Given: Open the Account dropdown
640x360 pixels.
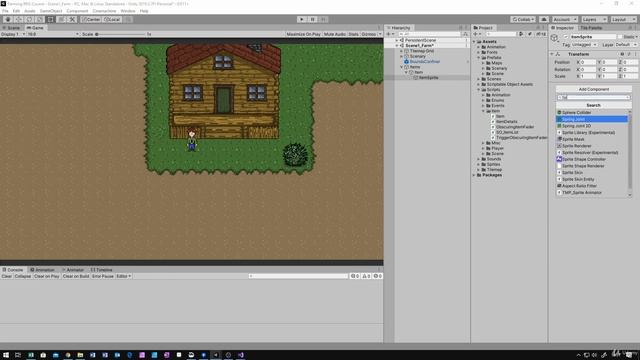Looking at the screenshot, I should click(564, 19).
